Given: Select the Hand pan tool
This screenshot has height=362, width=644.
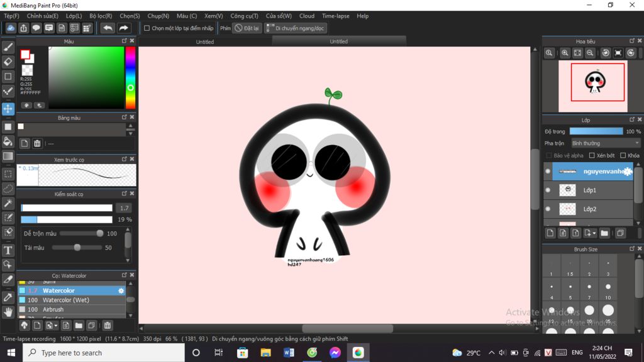Looking at the screenshot, I should 8,312.
